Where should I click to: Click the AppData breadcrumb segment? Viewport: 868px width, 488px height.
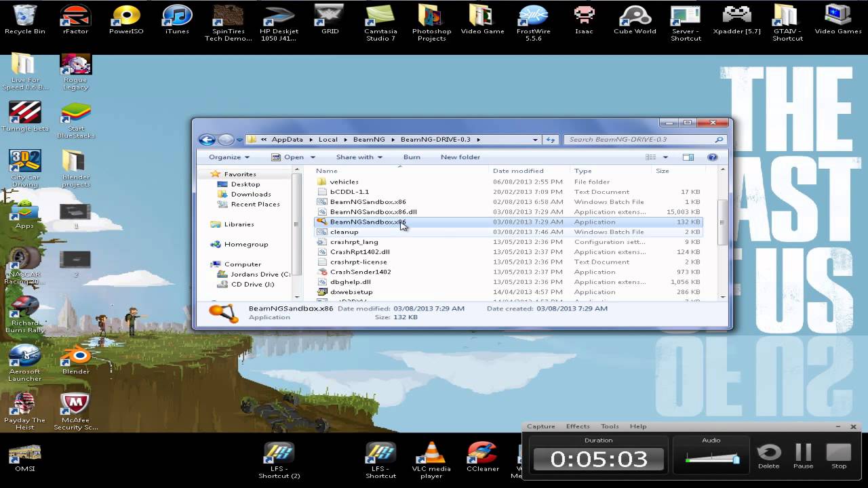(x=287, y=140)
